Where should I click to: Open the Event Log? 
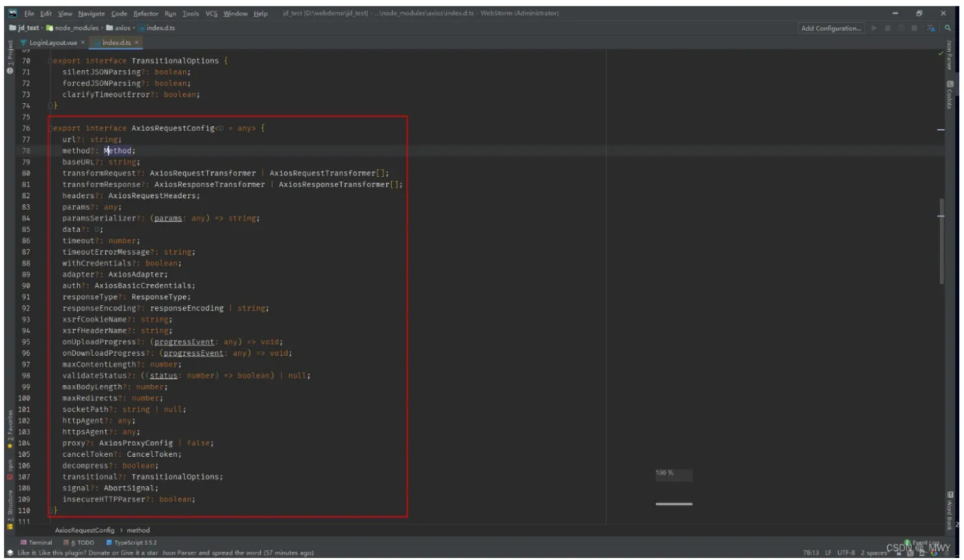(923, 542)
